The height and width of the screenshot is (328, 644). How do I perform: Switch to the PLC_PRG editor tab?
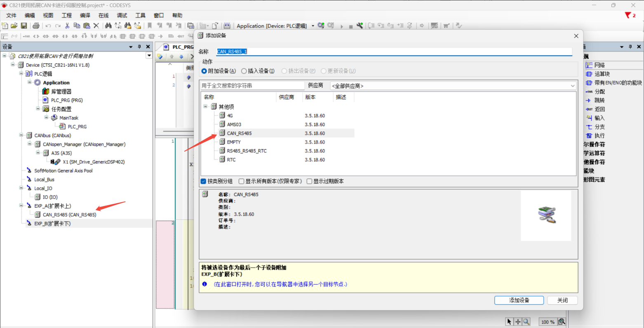tap(179, 47)
